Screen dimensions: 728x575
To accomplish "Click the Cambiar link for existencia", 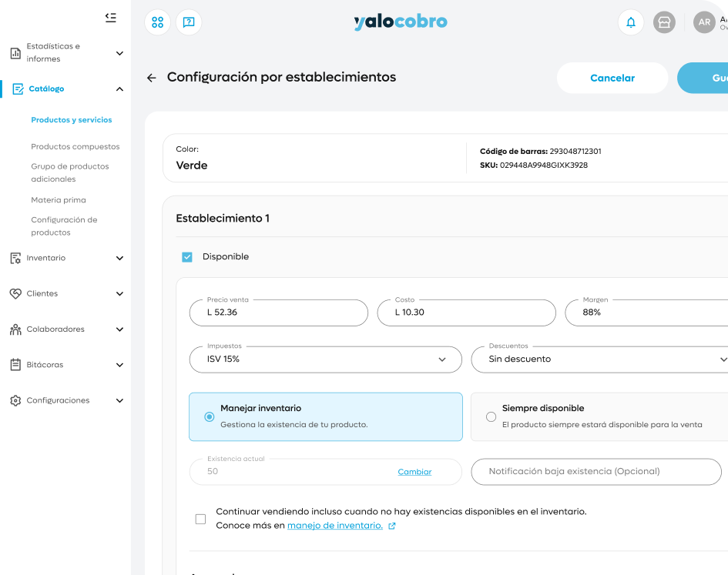I will tap(414, 472).
